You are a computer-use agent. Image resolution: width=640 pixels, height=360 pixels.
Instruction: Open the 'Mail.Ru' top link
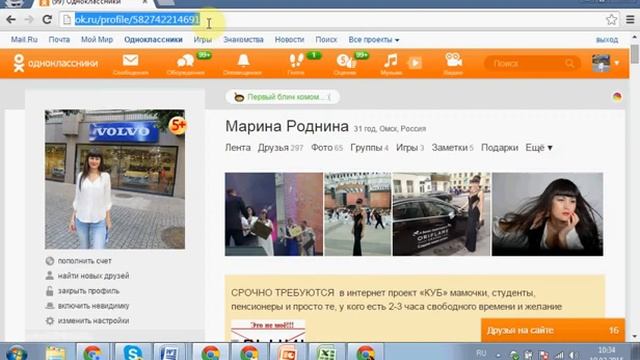[24, 40]
